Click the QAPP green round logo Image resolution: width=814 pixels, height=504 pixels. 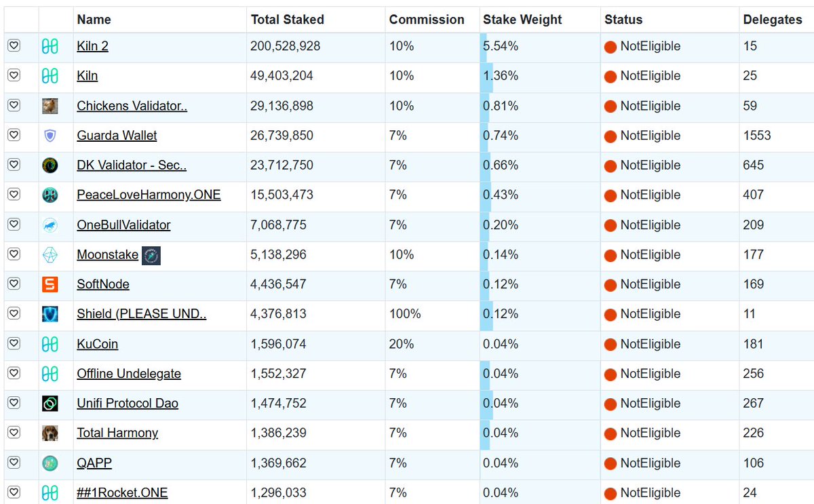50,463
